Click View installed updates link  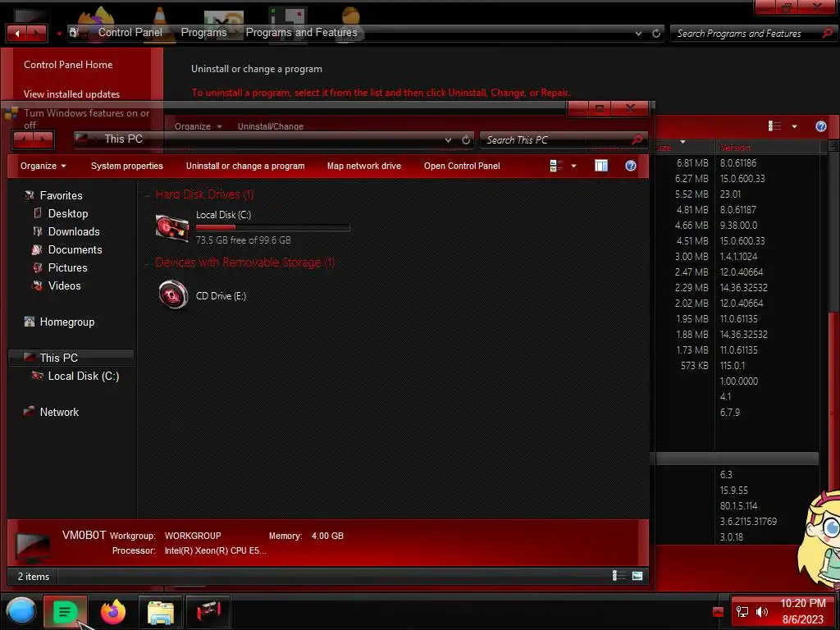click(71, 94)
